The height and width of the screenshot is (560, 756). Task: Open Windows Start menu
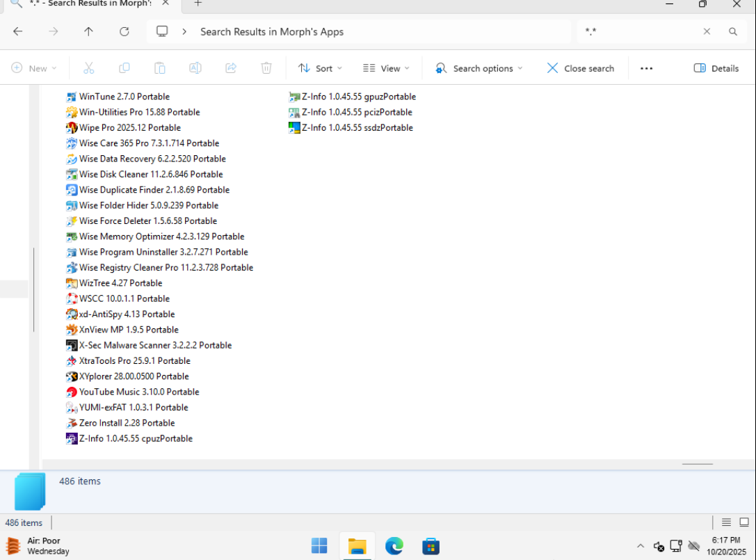pos(319,546)
